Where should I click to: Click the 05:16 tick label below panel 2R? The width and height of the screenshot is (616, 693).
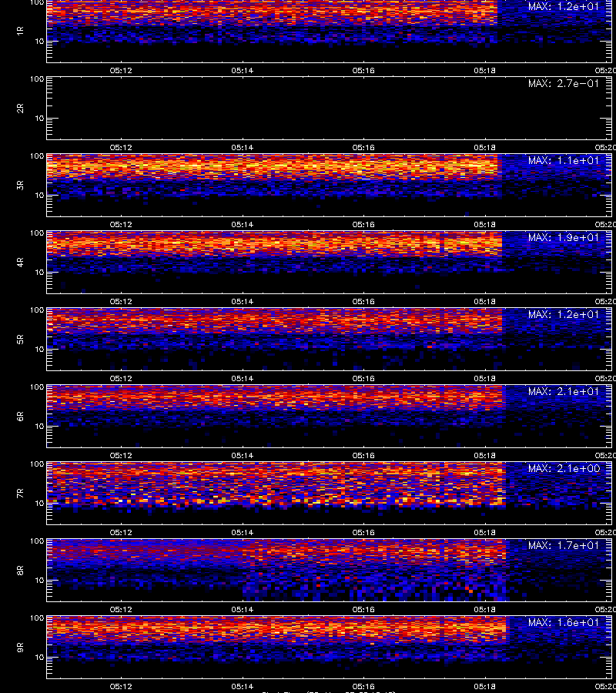click(363, 147)
